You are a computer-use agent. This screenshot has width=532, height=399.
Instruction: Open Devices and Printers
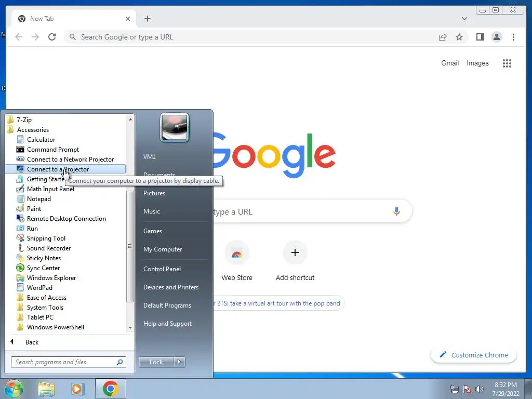pyautogui.click(x=170, y=287)
